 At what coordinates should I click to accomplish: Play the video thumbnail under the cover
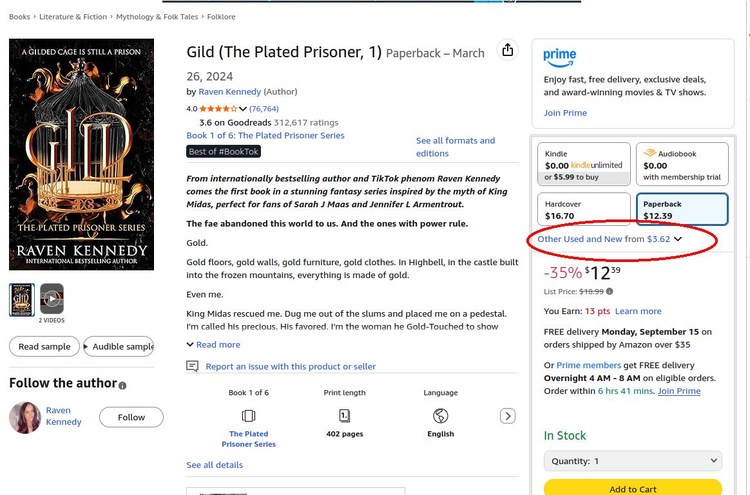(x=51, y=299)
